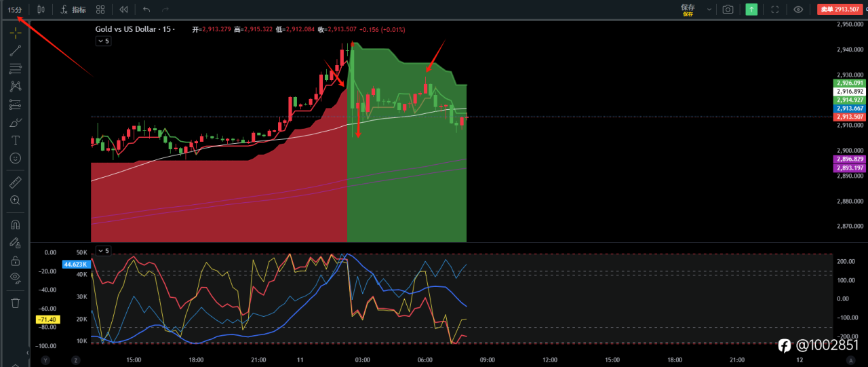Toggle magnet mode
The width and height of the screenshot is (868, 367).
point(15,225)
